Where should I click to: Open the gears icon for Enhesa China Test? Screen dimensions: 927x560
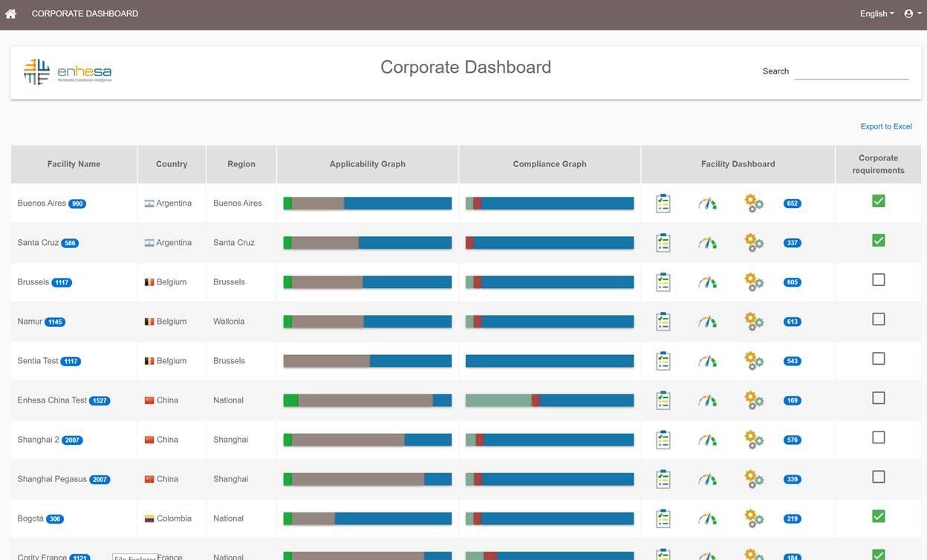(x=754, y=400)
